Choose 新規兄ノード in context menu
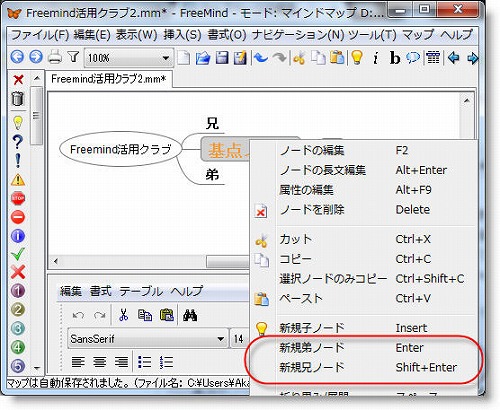This screenshot has height=410, width=500. 364,367
